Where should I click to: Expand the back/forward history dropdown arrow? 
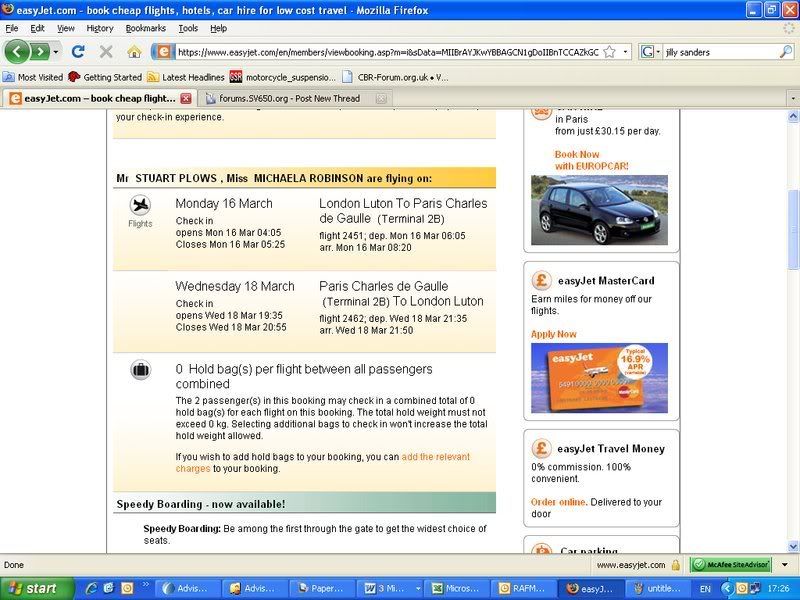tap(55, 52)
